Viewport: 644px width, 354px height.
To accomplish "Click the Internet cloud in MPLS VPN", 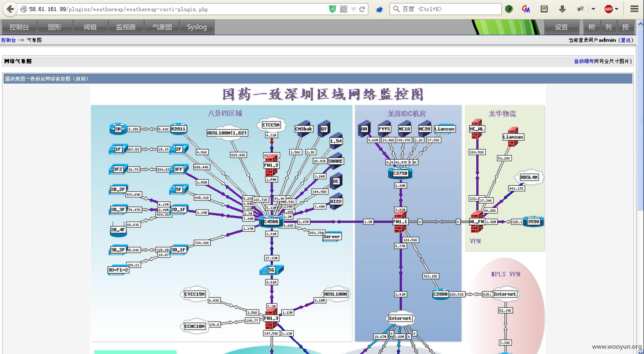I will [505, 294].
